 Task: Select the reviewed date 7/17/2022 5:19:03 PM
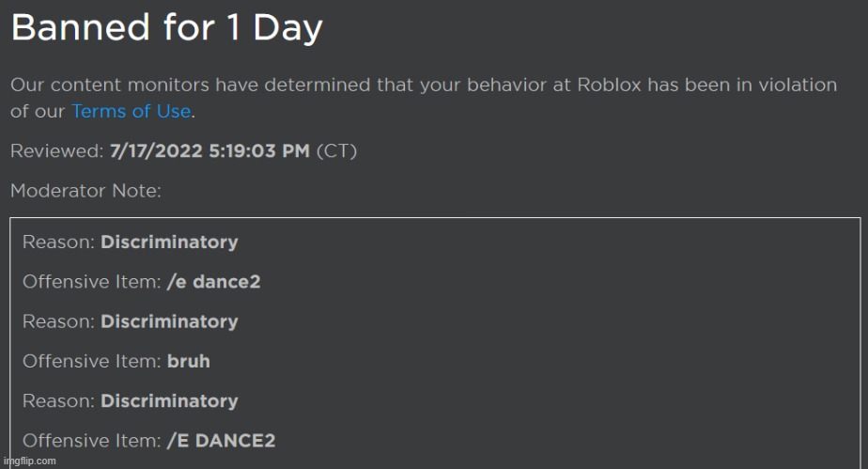[x=209, y=150]
